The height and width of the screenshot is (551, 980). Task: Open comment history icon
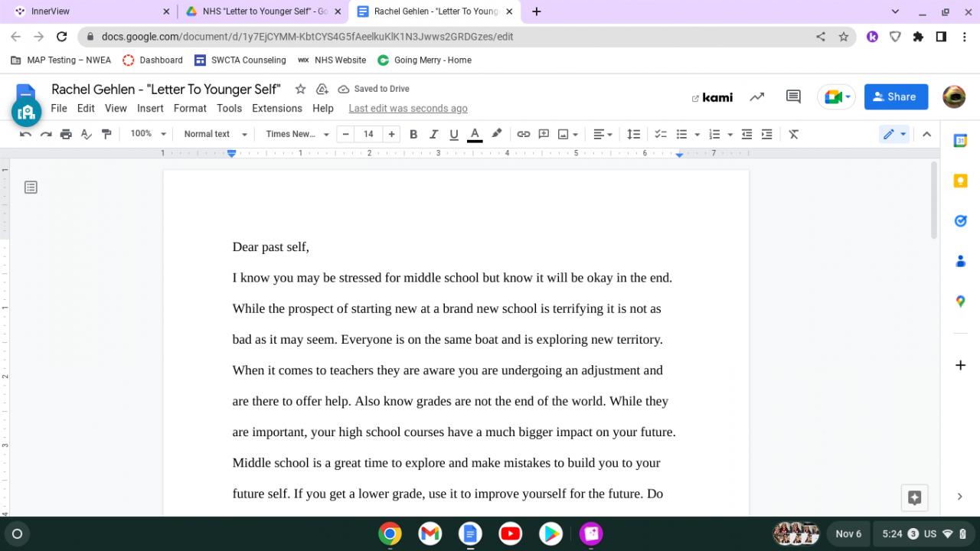click(x=793, y=97)
